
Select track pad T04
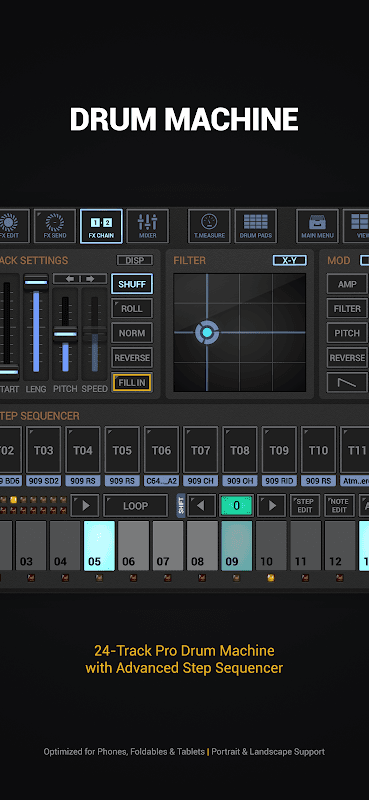[x=83, y=450]
